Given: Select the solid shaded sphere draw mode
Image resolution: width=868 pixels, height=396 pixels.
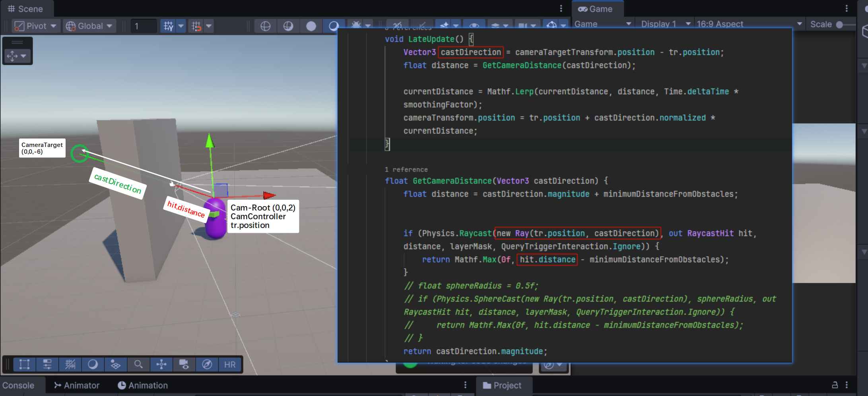Looking at the screenshot, I should click(311, 26).
